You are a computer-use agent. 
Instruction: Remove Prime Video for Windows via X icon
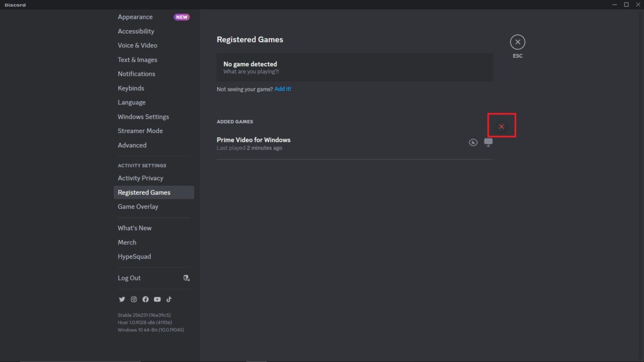[x=501, y=126]
